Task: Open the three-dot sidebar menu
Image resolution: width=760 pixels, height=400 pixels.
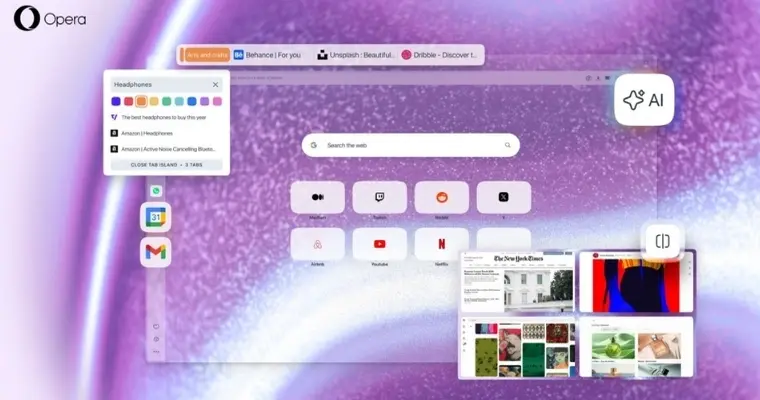Action: tap(156, 352)
